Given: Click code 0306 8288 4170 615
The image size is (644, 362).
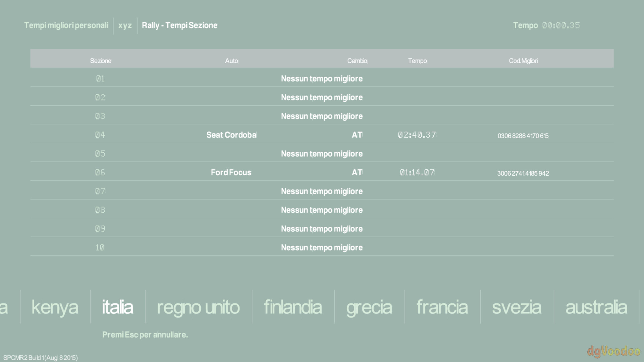Looking at the screenshot, I should 523,136.
